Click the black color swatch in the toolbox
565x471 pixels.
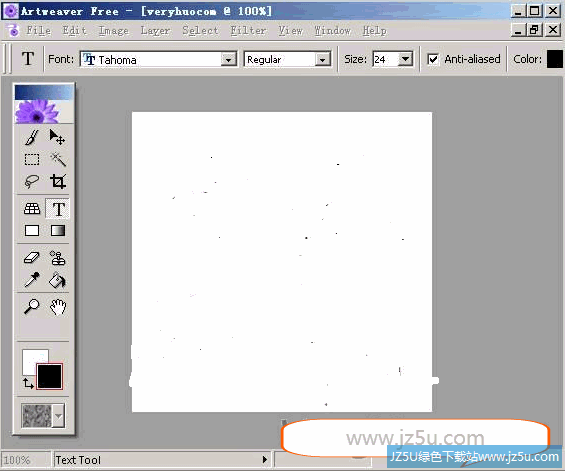tap(49, 377)
